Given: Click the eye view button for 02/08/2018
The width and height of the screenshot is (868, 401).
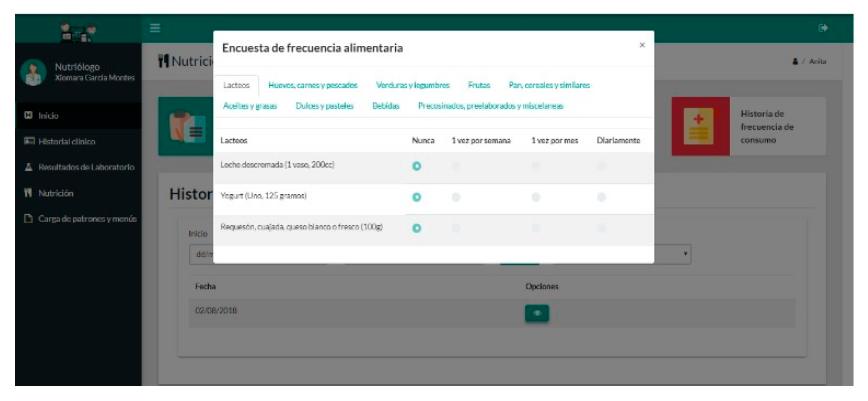Looking at the screenshot, I should (x=536, y=313).
